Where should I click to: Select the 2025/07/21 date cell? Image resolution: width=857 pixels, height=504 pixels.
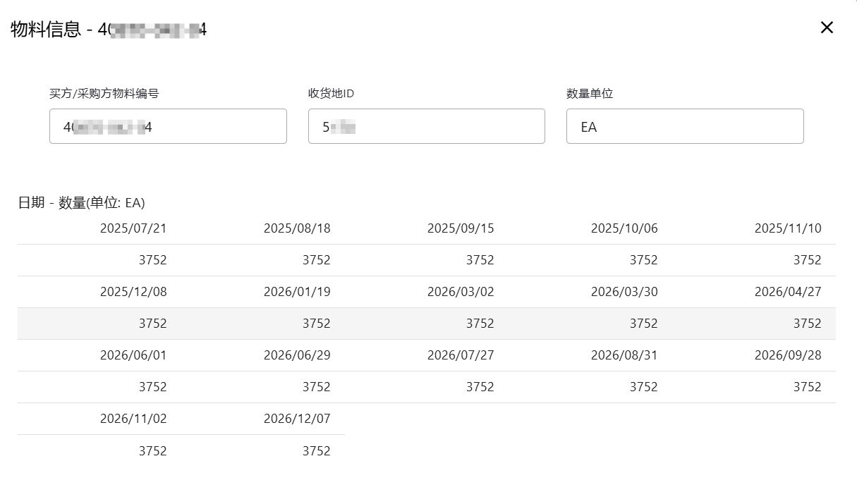point(133,228)
